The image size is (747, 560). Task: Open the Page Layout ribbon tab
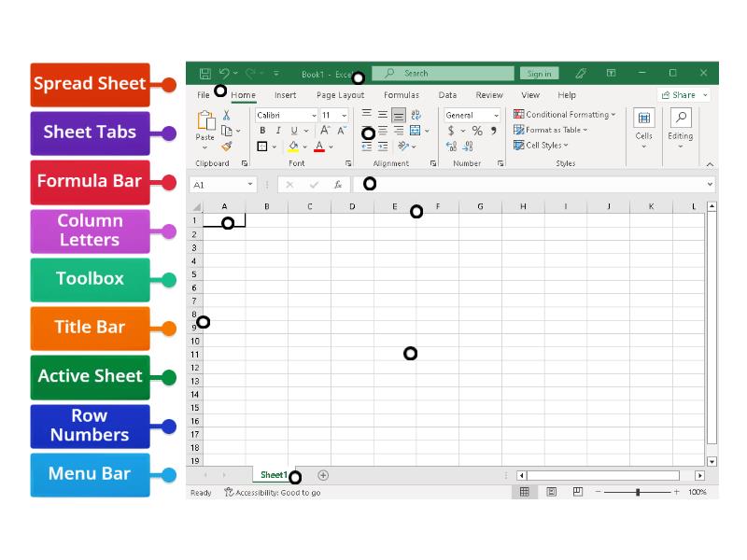pos(340,94)
